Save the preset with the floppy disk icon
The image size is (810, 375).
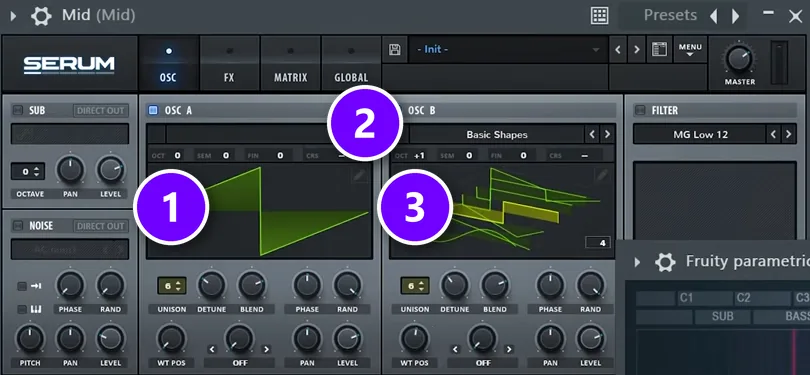pos(395,50)
